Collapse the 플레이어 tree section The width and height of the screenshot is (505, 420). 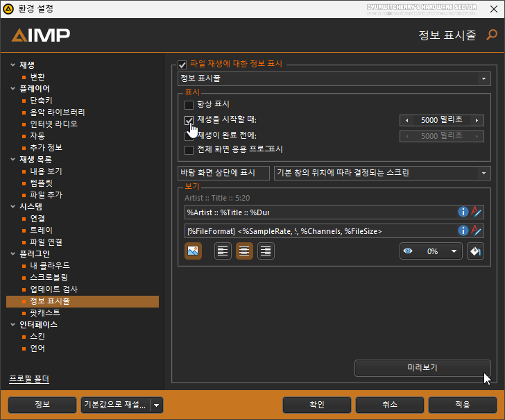pyautogui.click(x=13, y=88)
